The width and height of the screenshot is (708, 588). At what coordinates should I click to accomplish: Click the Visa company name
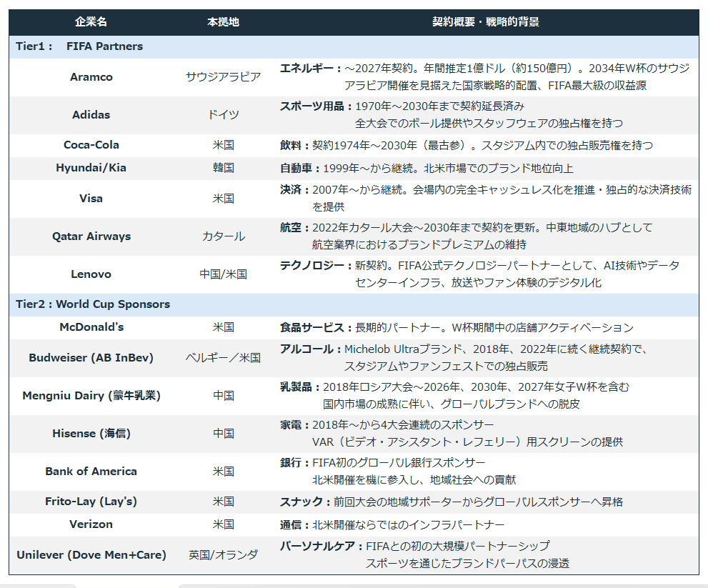[90, 198]
